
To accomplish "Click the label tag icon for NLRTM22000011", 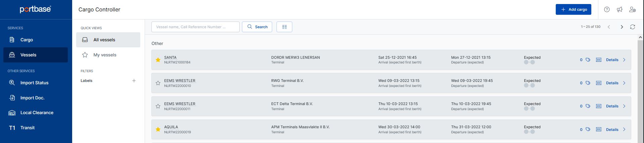I will pos(588,106).
